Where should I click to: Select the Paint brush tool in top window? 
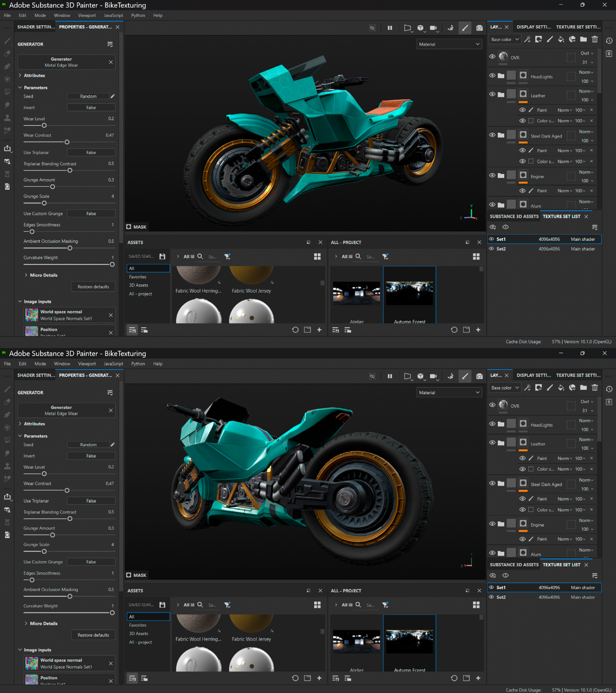(x=7, y=41)
